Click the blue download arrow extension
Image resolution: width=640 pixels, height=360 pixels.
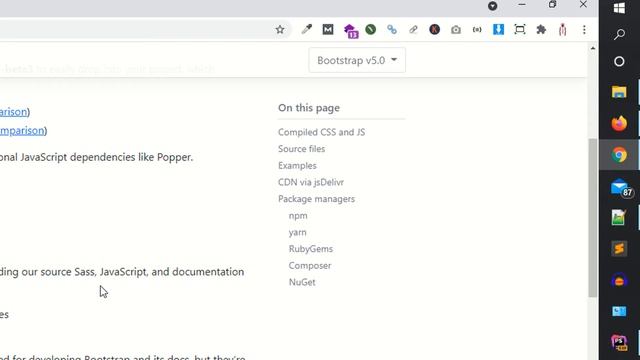click(x=498, y=29)
